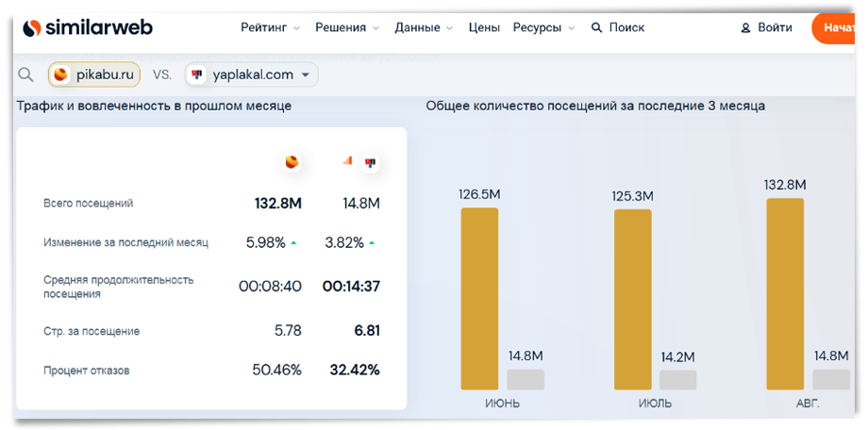The height and width of the screenshot is (430, 868).
Task: Click the VS. label between sites
Action: [162, 74]
